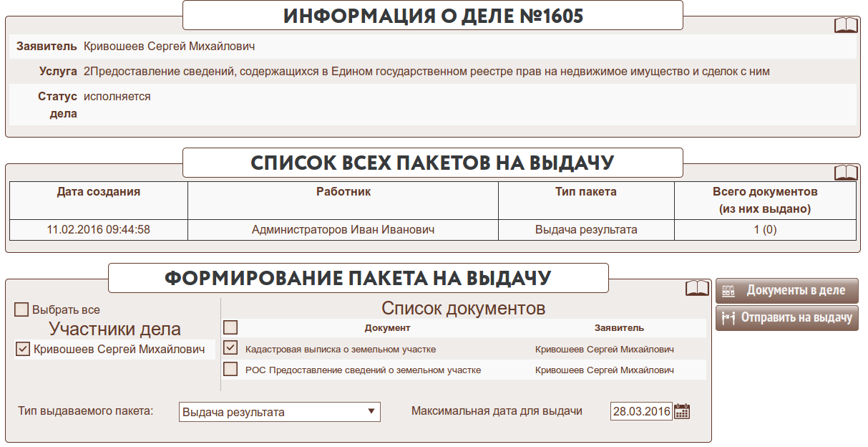Image resolution: width=868 pixels, height=447 pixels.
Task: Uncheck 'Кадастровая выписка о земельном участке' document
Action: (x=230, y=348)
